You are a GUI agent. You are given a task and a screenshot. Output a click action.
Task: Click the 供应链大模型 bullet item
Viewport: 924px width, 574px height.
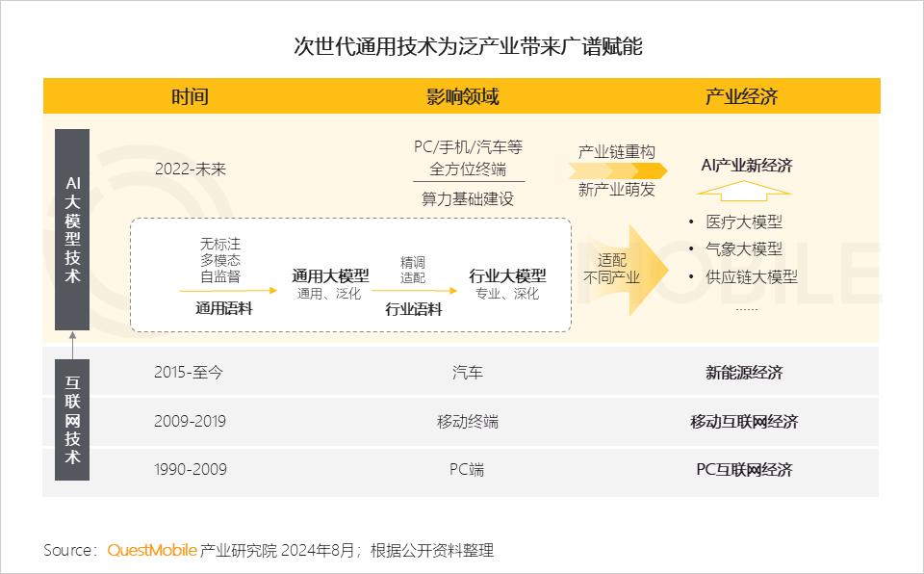(752, 276)
